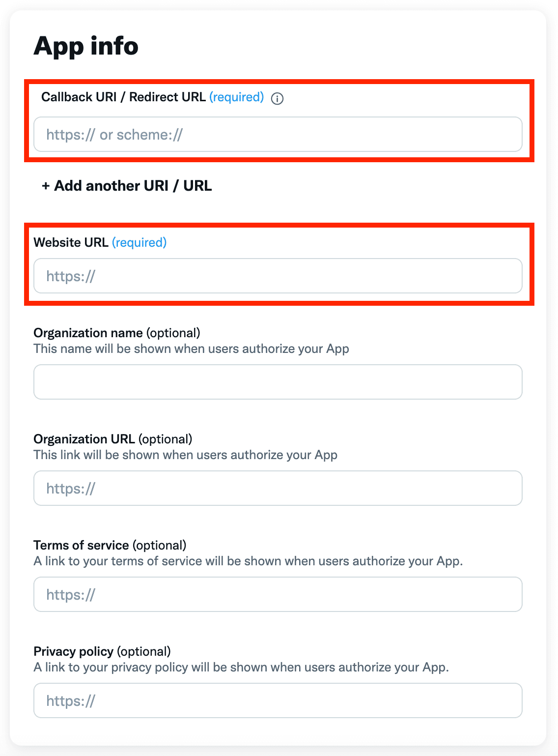Select the Organization name text field

point(278,382)
